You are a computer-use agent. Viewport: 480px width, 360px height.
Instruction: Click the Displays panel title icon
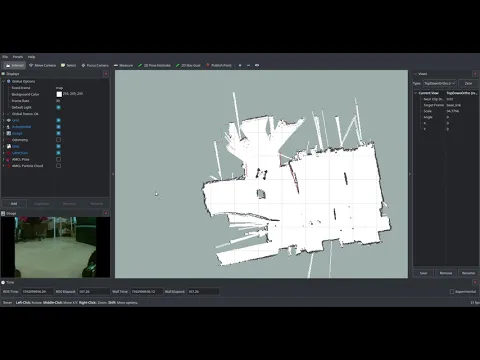click(3, 74)
